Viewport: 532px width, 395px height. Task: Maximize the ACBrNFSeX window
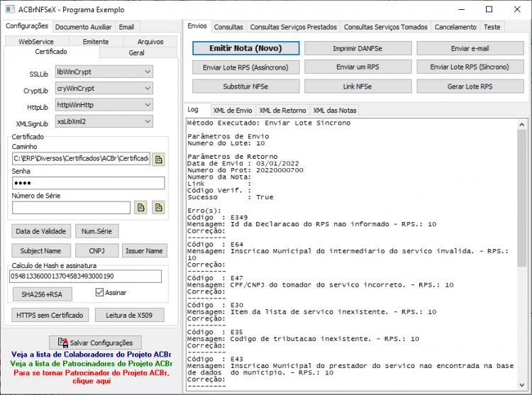pos(489,9)
